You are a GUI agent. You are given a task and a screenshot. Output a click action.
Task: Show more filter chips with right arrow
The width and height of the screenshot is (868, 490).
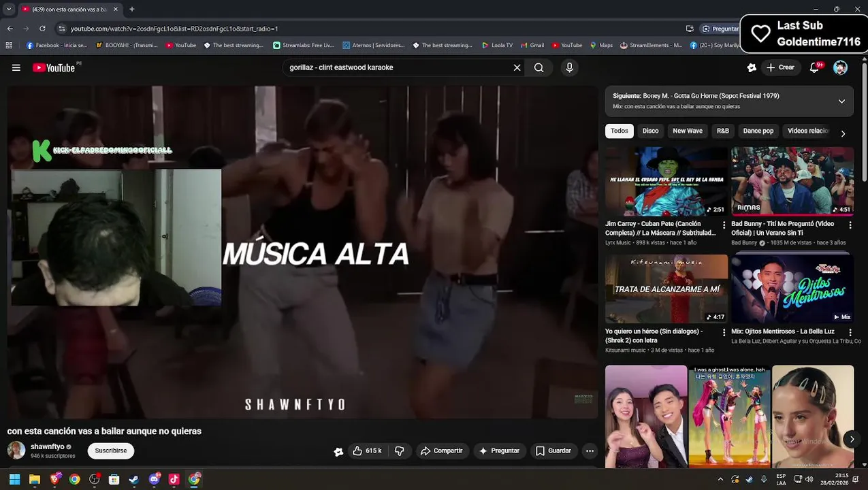(x=843, y=133)
